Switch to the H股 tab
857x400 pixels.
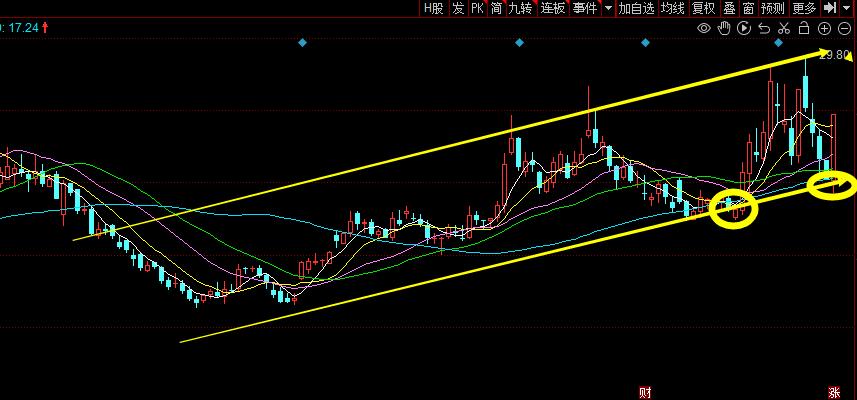point(433,8)
